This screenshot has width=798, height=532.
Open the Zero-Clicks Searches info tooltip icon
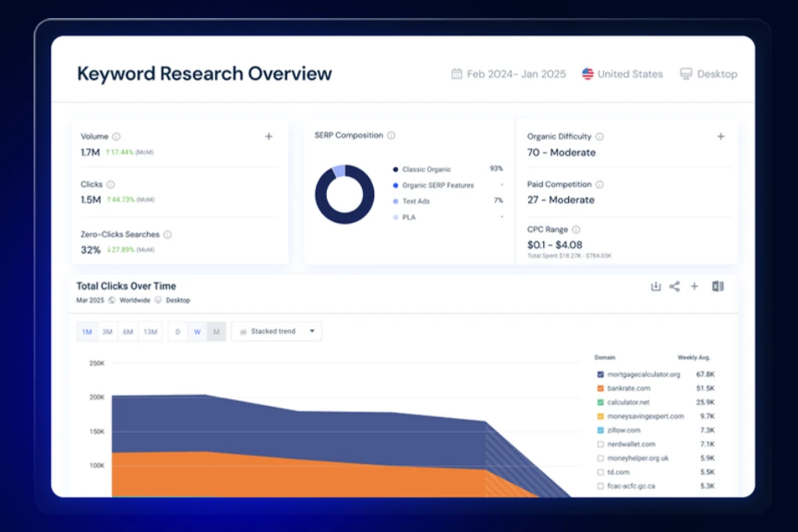click(x=167, y=235)
